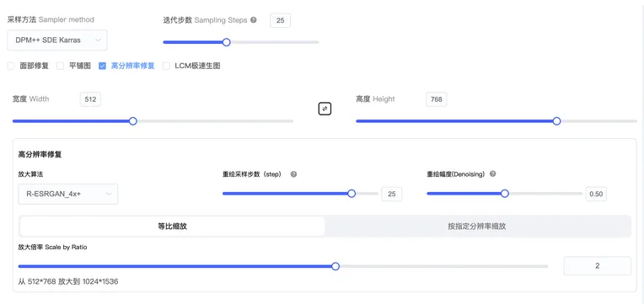Viewport: 644px width, 304px height.
Task: Click the help icon beside Sampling Steps
Action: (254, 19)
